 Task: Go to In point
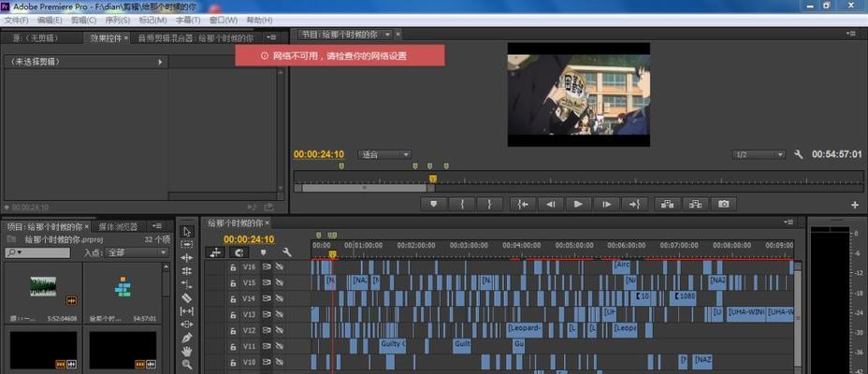pyautogui.click(x=523, y=204)
